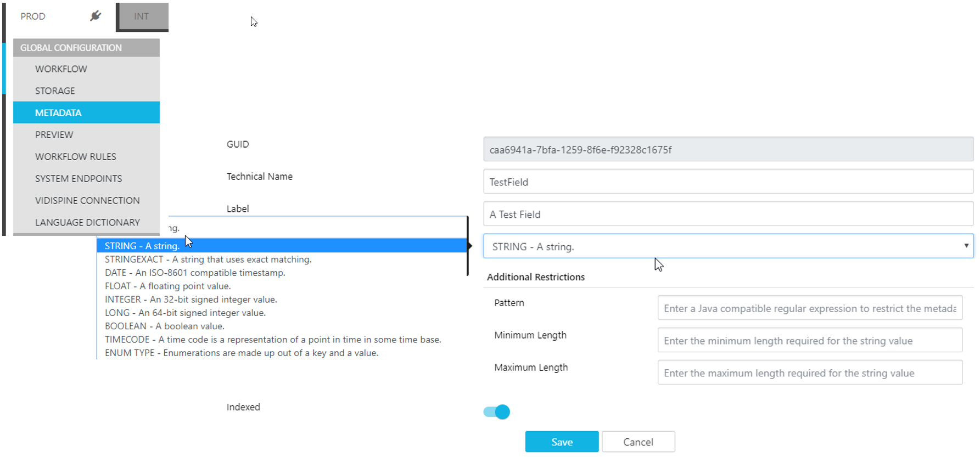
Task: Toggle the Indexed switch
Action: (x=497, y=412)
